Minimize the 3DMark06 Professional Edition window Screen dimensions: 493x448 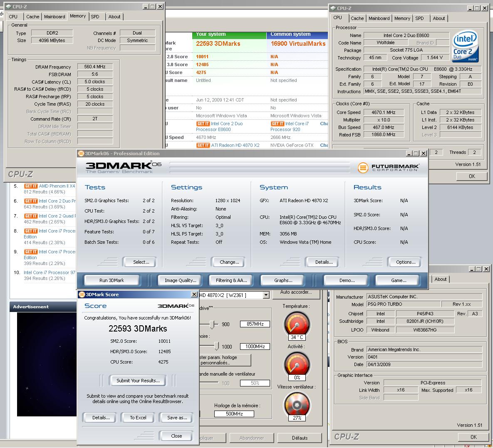409,153
